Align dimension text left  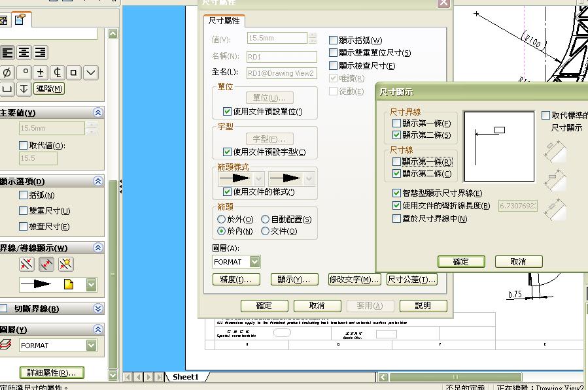7,52
